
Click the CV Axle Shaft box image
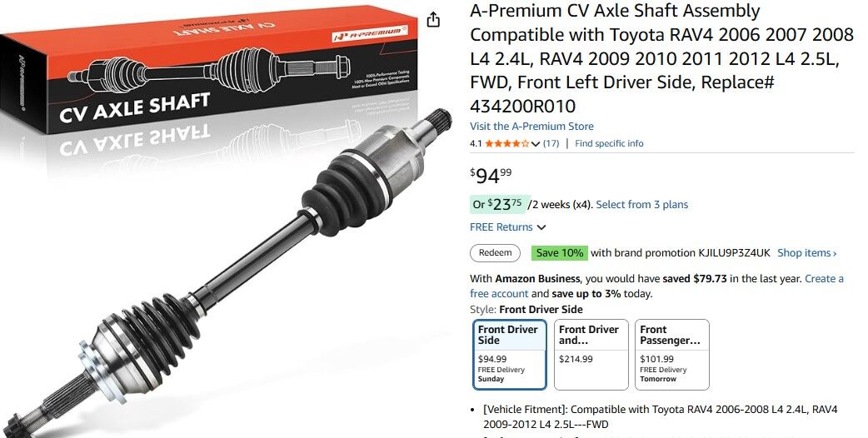click(209, 69)
